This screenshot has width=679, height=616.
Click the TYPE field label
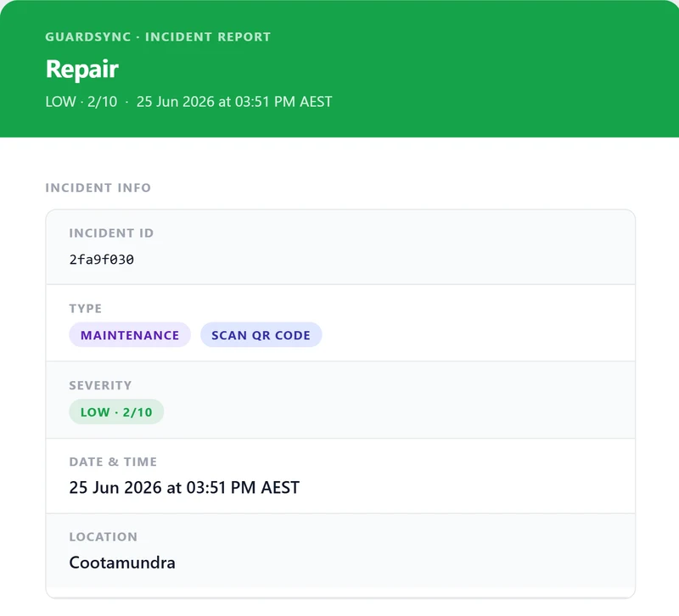[86, 308]
